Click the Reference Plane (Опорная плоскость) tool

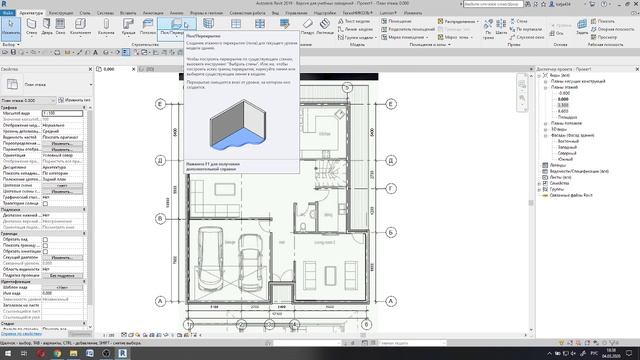tap(613, 29)
